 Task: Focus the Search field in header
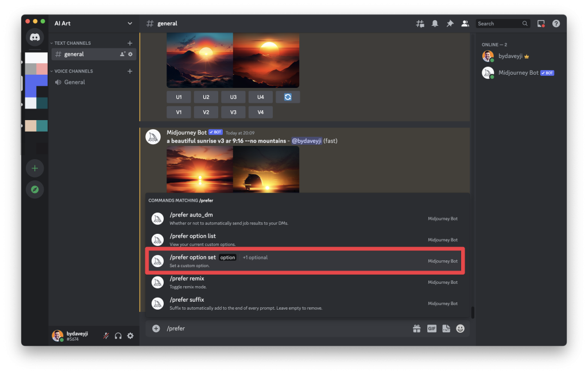503,24
